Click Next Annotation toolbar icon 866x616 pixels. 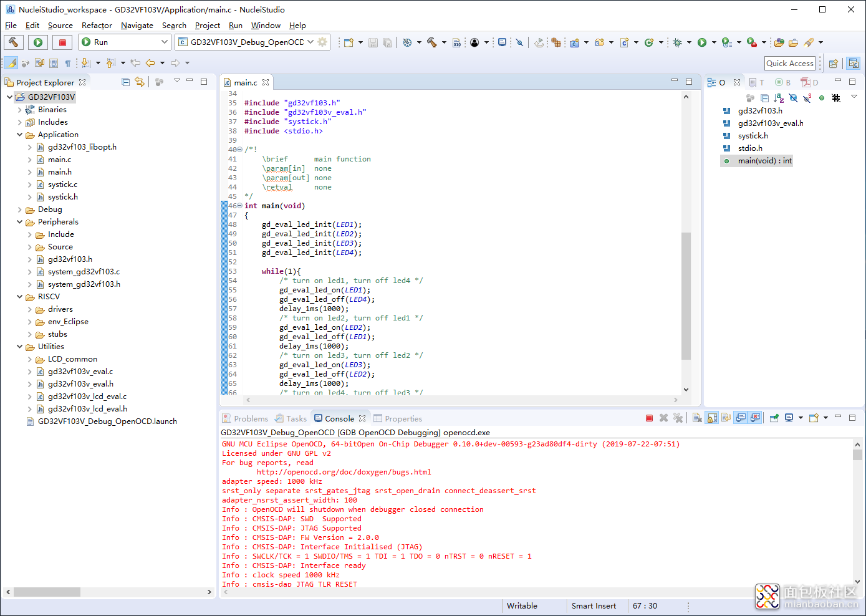click(85, 63)
